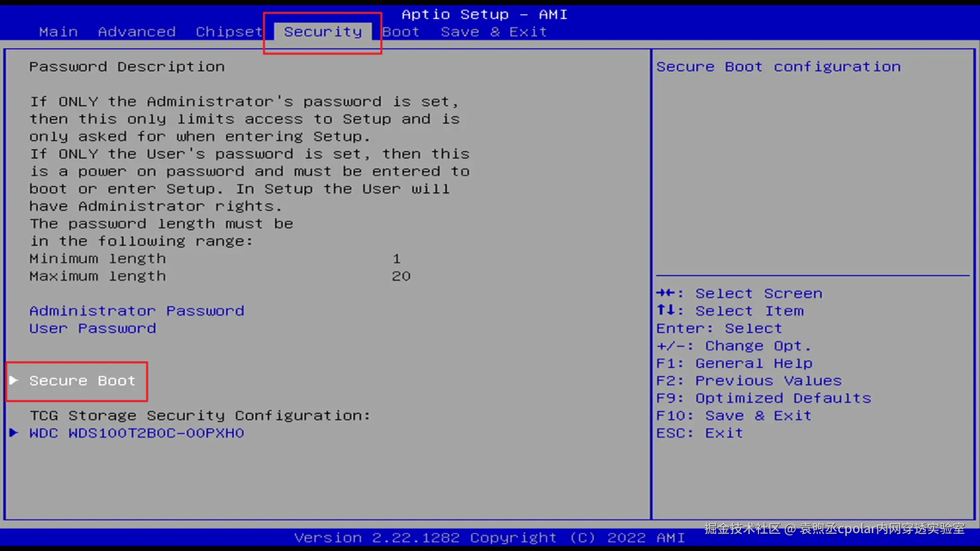980x551 pixels.
Task: Open the Chipset tab
Action: (x=229, y=32)
